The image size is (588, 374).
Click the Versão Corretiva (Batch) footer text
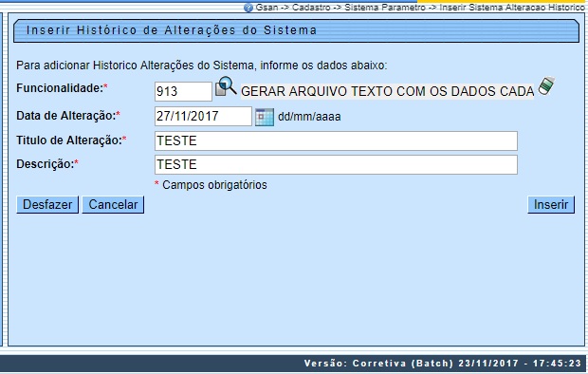click(x=443, y=364)
